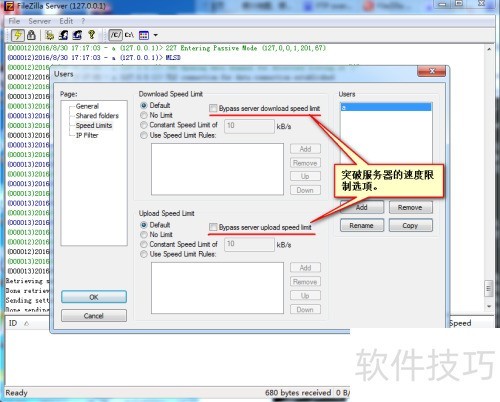Image resolution: width=500 pixels, height=402 pixels.
Task: Click Remove under the Users list
Action: pos(410,207)
